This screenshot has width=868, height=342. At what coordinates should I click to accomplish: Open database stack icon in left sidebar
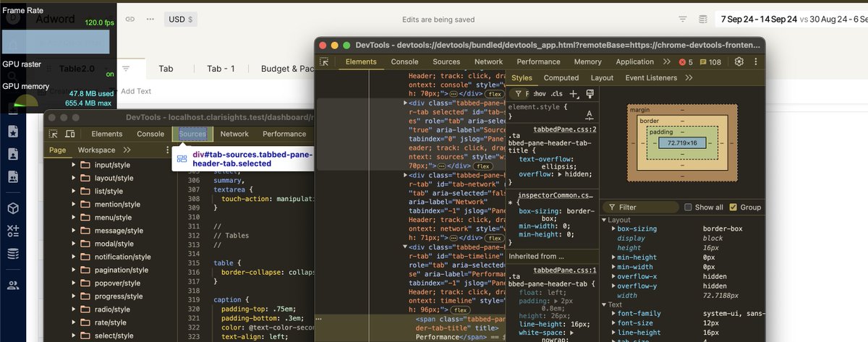(x=12, y=254)
